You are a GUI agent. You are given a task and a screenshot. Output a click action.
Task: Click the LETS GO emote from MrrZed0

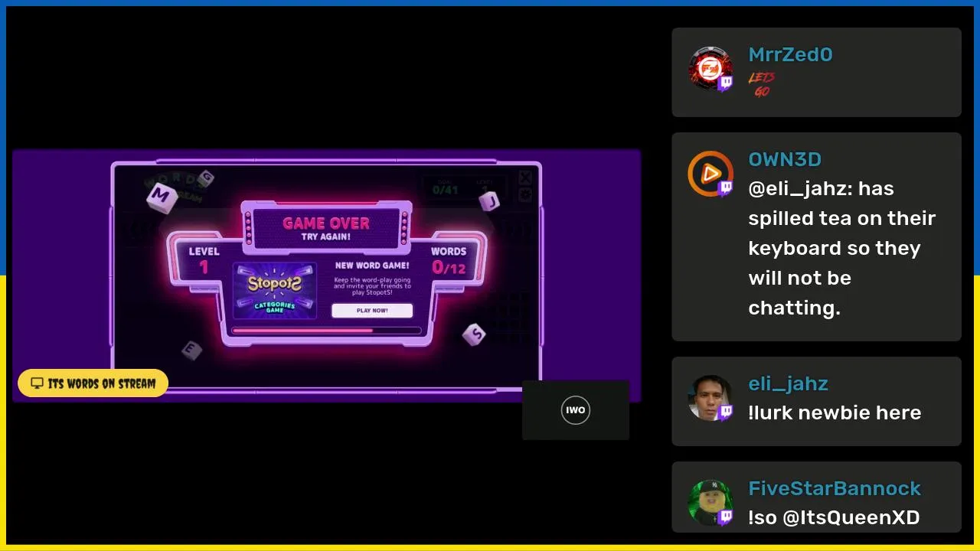761,84
